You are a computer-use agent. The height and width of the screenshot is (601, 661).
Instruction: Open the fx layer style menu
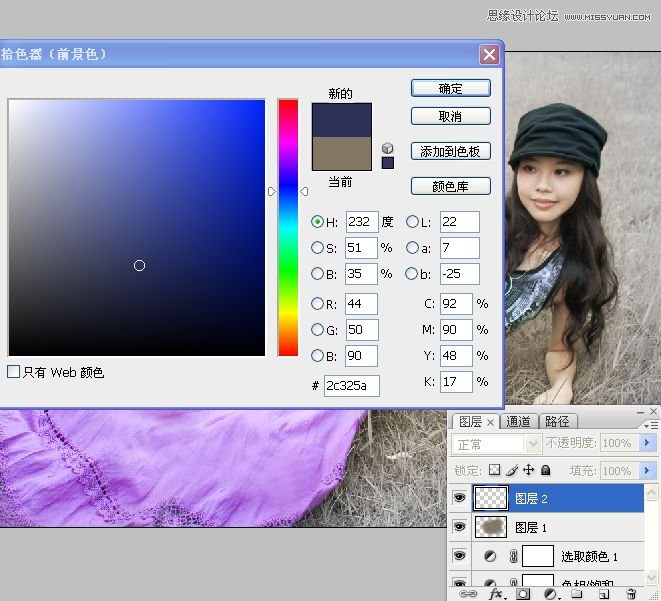(x=496, y=594)
